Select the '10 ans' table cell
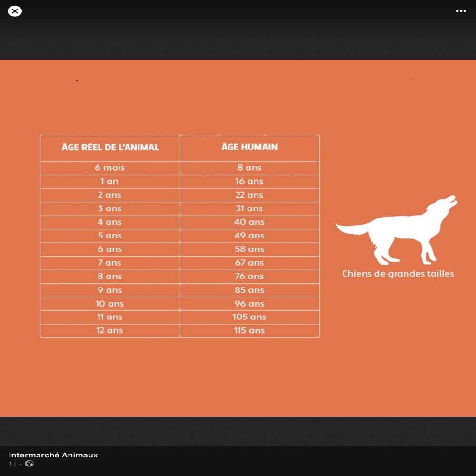The image size is (476, 476). pos(110,304)
